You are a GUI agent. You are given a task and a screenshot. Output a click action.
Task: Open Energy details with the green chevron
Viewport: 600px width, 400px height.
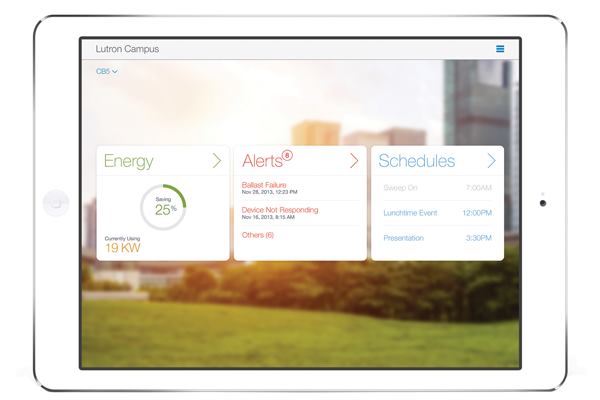click(217, 161)
